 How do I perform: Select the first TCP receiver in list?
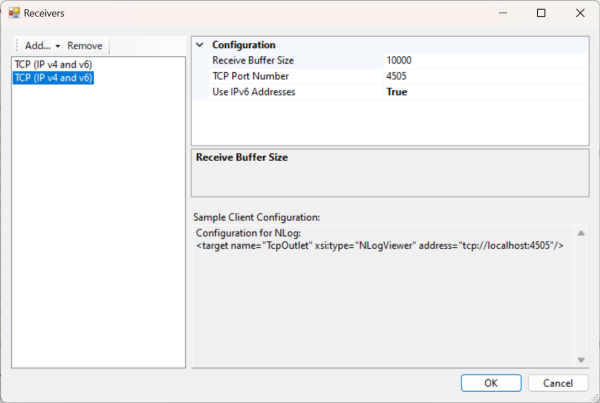click(52, 64)
